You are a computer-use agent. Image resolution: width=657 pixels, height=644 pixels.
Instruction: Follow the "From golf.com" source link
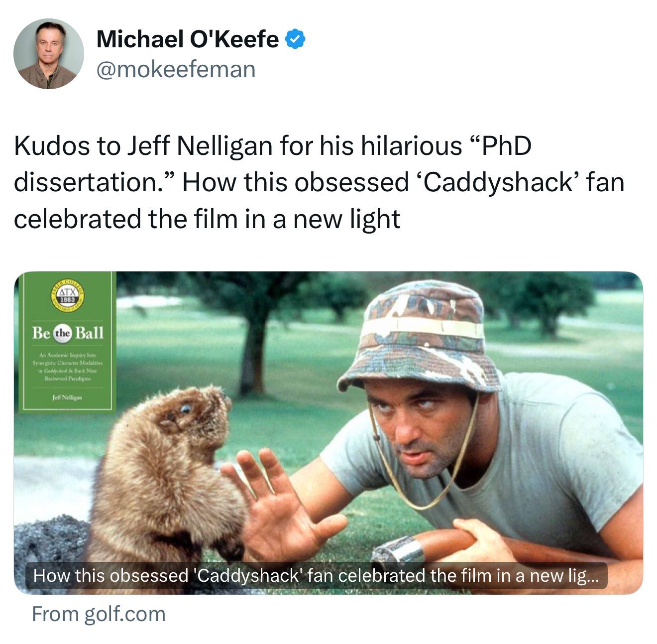(x=99, y=614)
